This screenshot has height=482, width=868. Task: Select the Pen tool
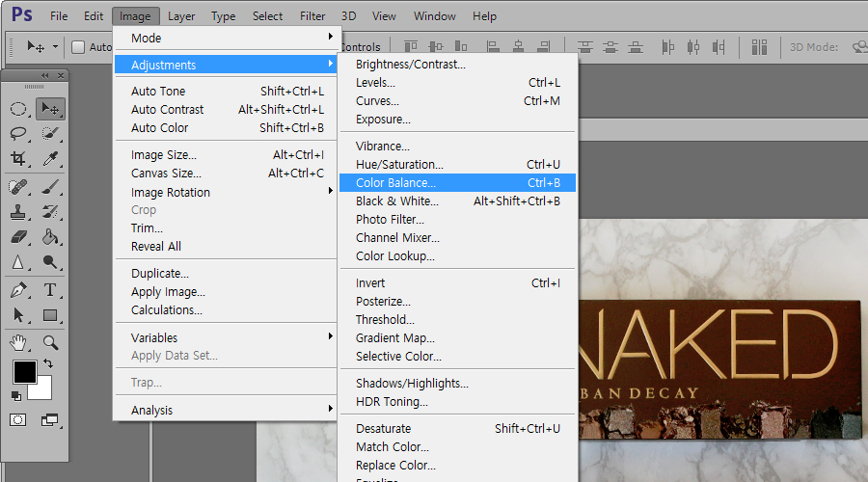coord(18,290)
